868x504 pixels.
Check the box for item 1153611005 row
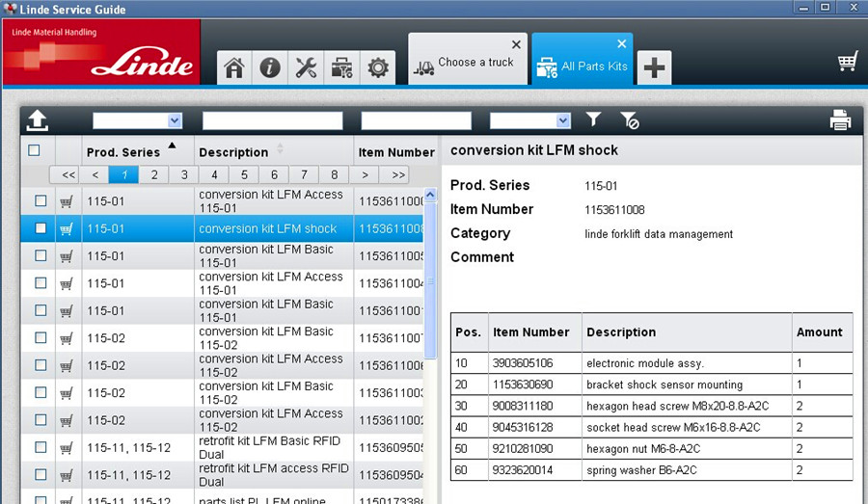pos(41,255)
